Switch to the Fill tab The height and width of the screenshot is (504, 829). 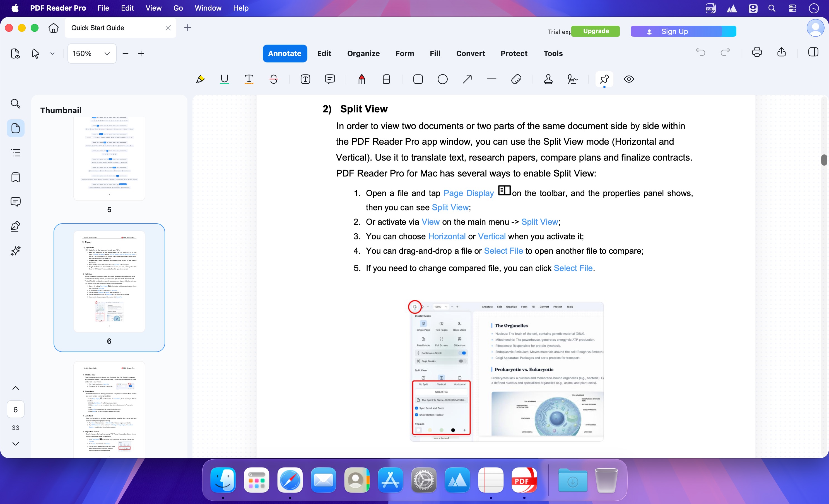[x=435, y=54]
